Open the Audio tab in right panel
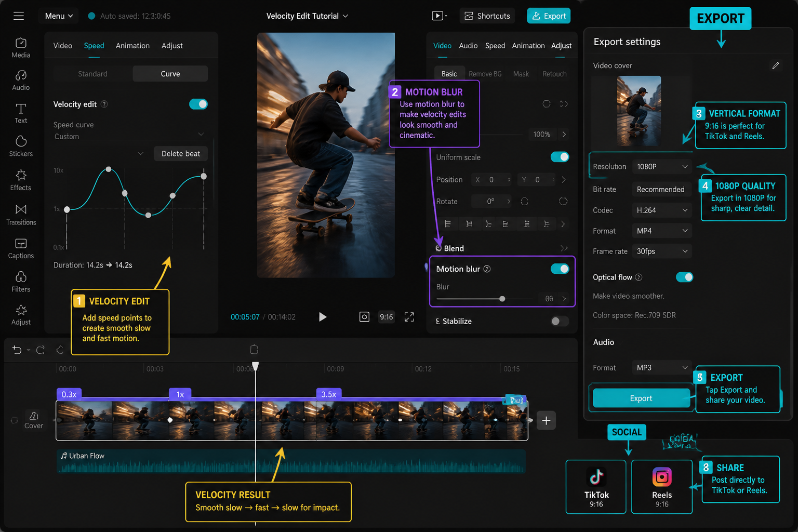798x532 pixels. 468,46
